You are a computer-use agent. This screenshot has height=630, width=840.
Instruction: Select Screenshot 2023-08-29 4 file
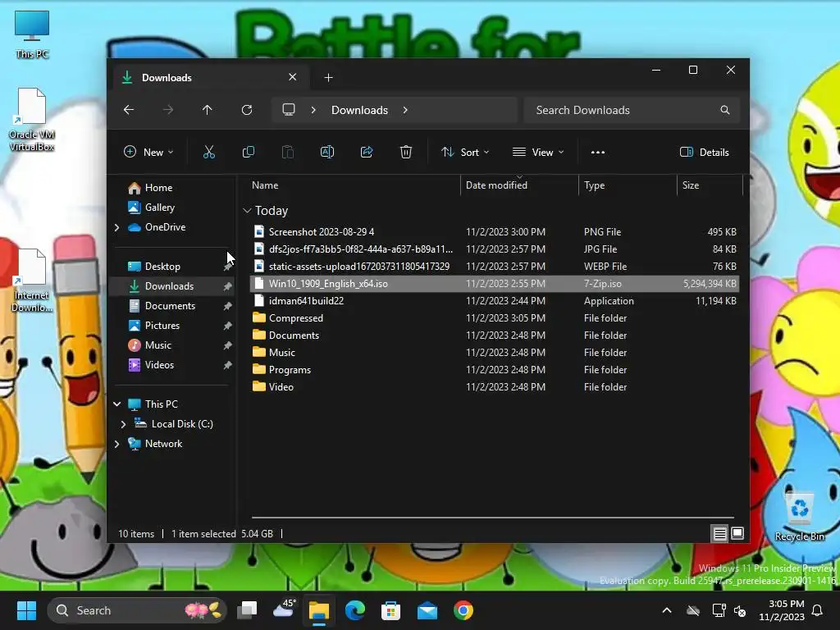(x=495, y=232)
